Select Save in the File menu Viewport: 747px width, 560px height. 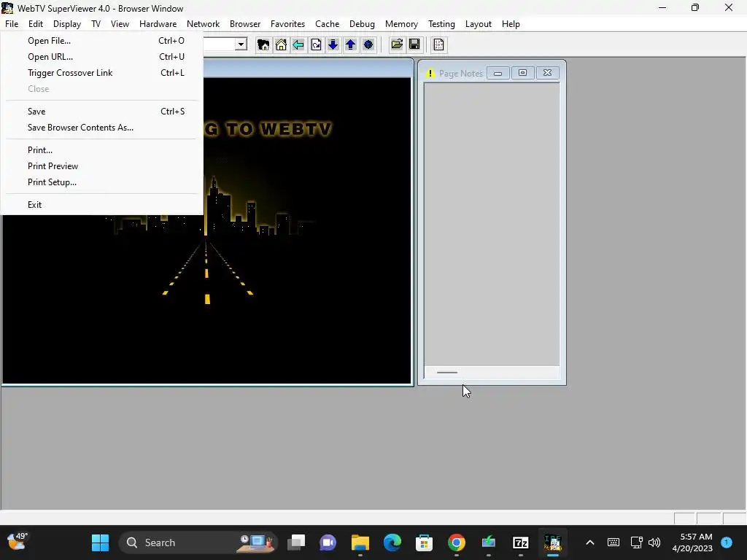[102, 112]
